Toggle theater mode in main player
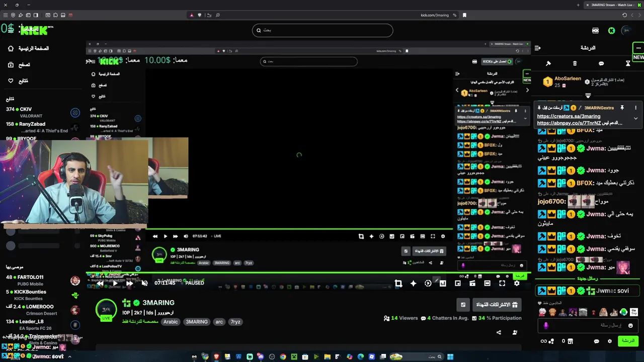 point(487,284)
